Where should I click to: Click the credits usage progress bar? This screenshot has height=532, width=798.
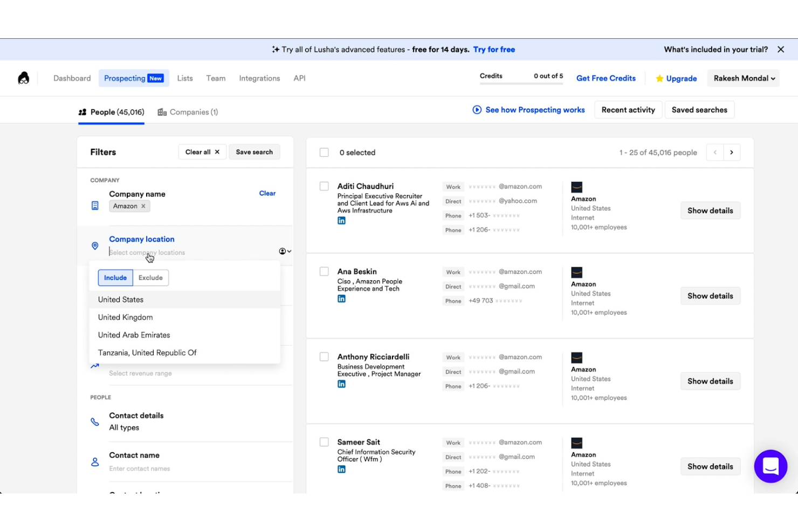point(521,83)
